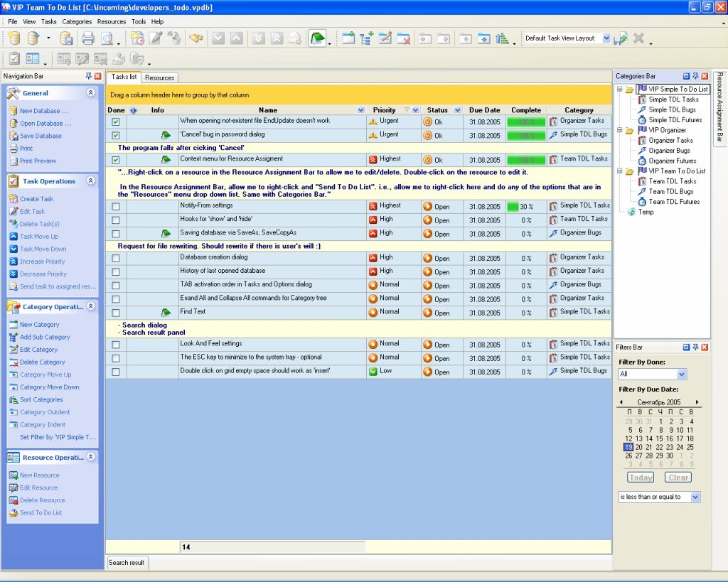
Task: Click the Clear button below the calendar
Action: coord(678,477)
